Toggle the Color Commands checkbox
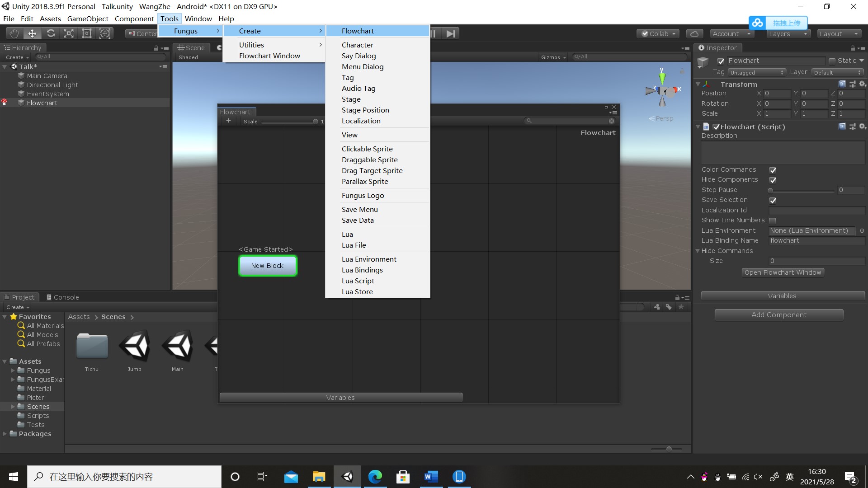The image size is (868, 488). 773,170
